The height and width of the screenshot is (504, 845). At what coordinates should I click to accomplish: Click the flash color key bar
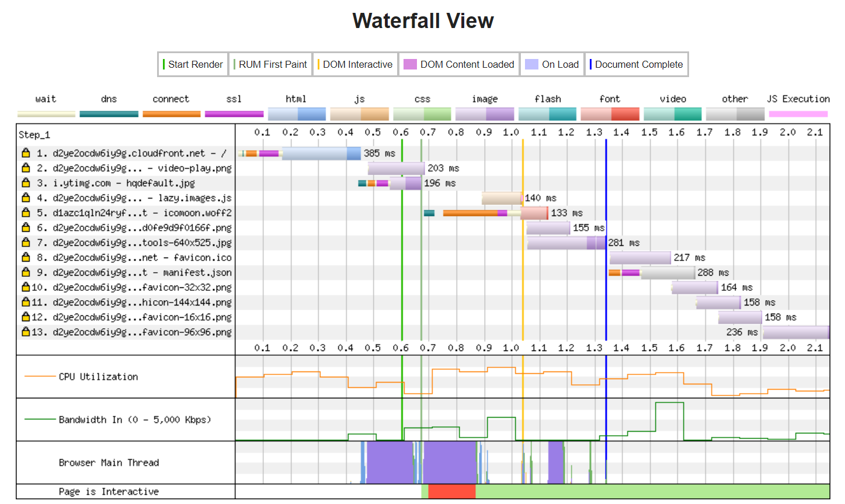point(547,114)
